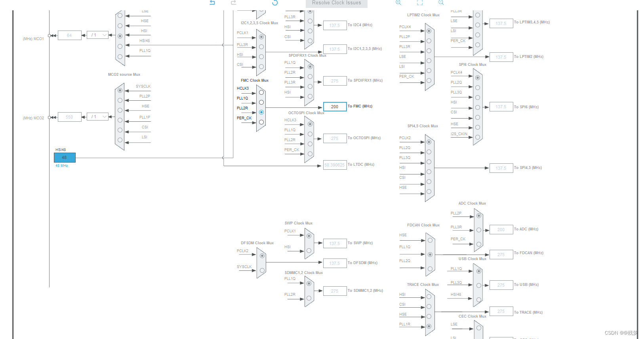
Task: Select HSE in the MCO1 source mux
Action: [x=120, y=26]
